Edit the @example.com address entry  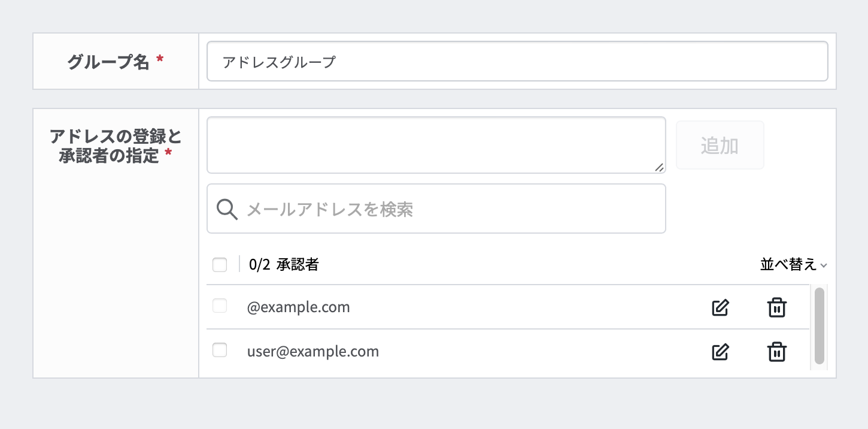[x=720, y=307]
